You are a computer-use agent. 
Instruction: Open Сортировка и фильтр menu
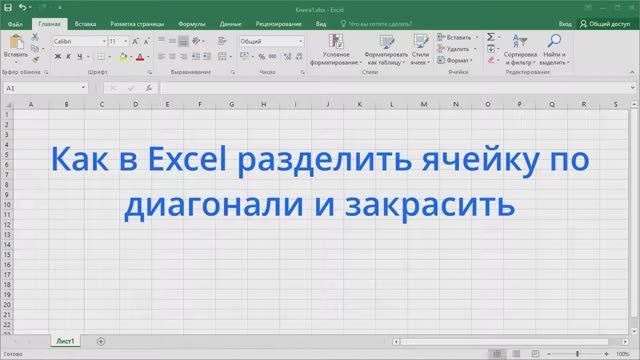pyautogui.click(x=520, y=49)
